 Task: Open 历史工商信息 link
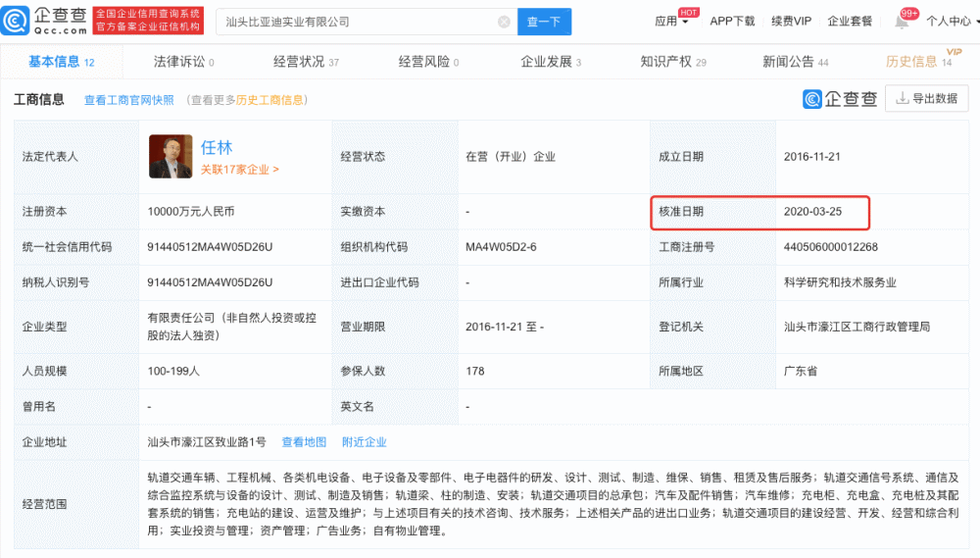point(269,100)
